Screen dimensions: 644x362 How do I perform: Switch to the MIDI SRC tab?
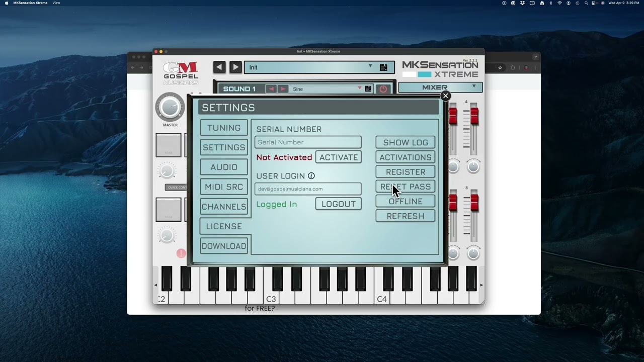pyautogui.click(x=224, y=187)
